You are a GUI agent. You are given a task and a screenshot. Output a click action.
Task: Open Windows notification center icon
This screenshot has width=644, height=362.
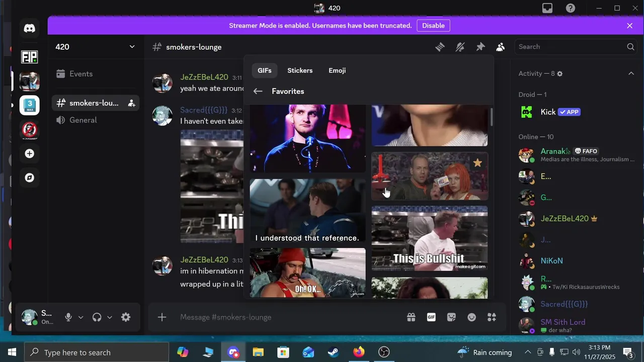tap(627, 352)
